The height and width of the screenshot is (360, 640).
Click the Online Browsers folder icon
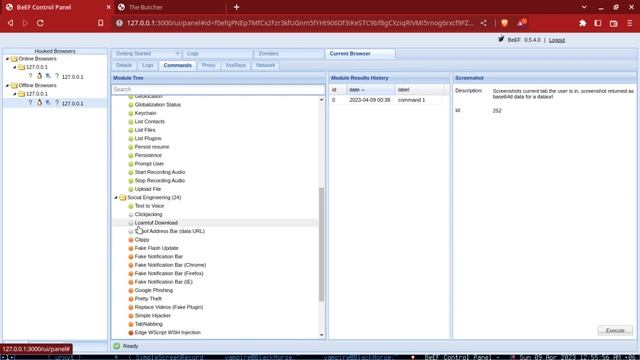(x=14, y=59)
